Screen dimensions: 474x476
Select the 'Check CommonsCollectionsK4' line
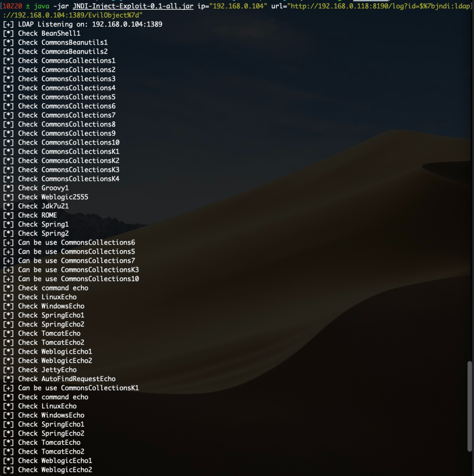click(61, 179)
